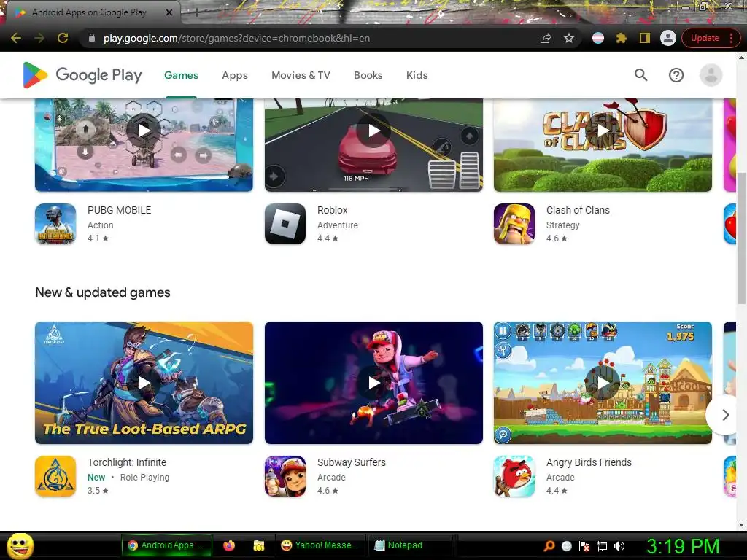This screenshot has height=560, width=747.
Task: Play the Subway Surfers trailer
Action: point(374,382)
